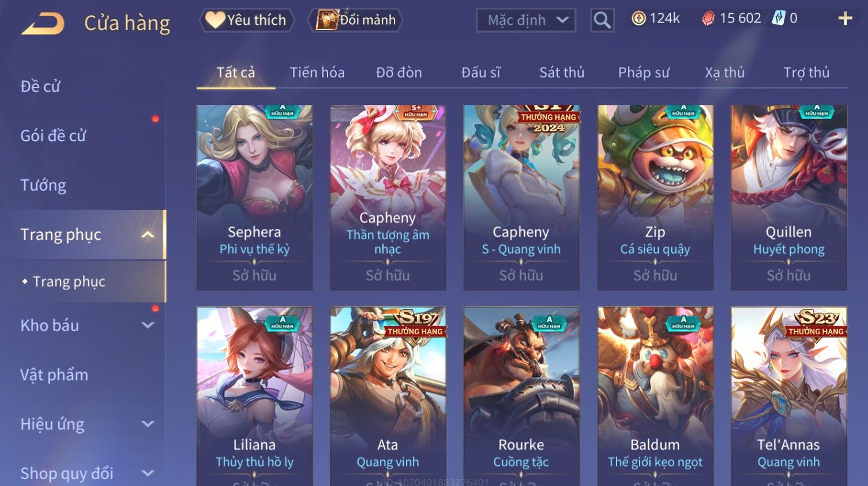The height and width of the screenshot is (486, 868).
Task: Switch to the Pháp sư tab
Action: [644, 73]
